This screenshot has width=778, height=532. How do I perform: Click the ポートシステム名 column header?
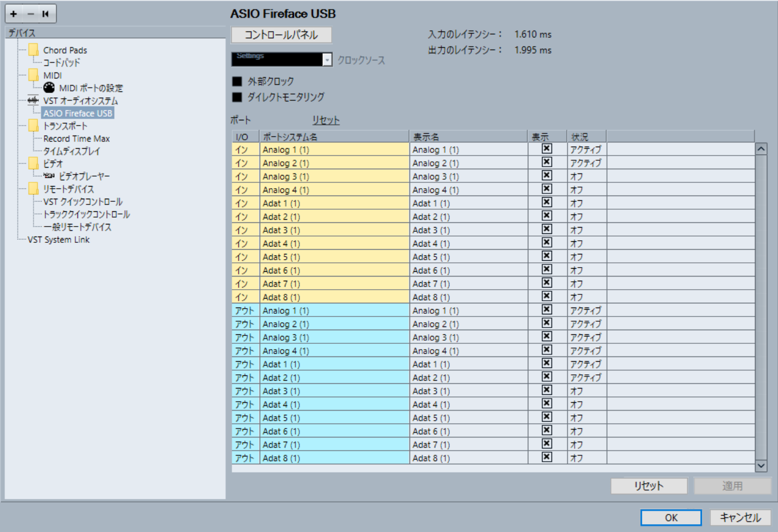tap(334, 137)
